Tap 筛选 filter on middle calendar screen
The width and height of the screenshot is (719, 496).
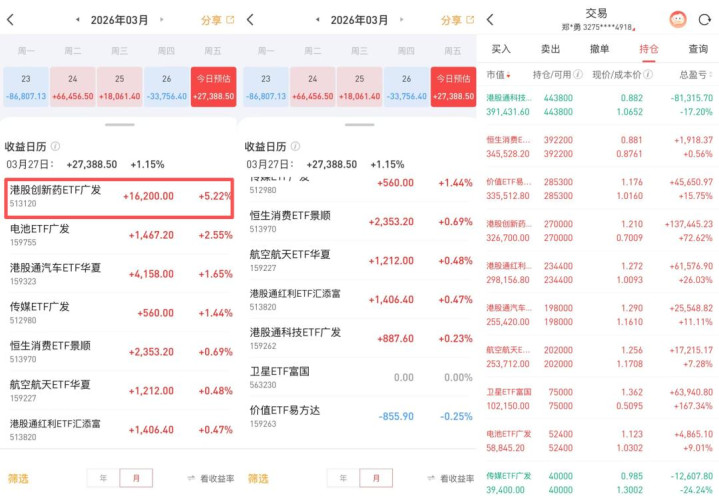(258, 479)
